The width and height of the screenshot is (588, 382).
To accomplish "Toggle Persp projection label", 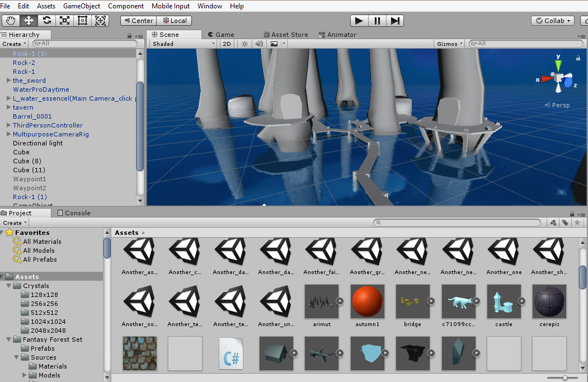I will click(x=557, y=105).
